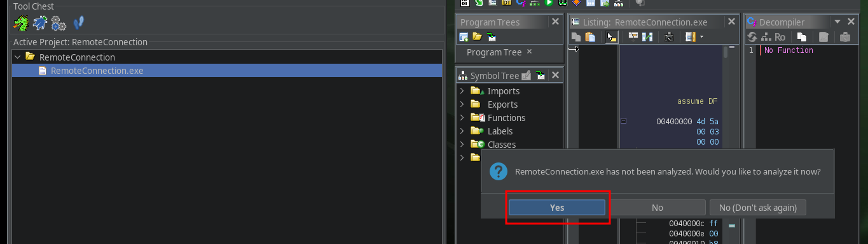Click the Decompiler export note icon
This screenshot has height=244, width=868.
coord(823,37)
